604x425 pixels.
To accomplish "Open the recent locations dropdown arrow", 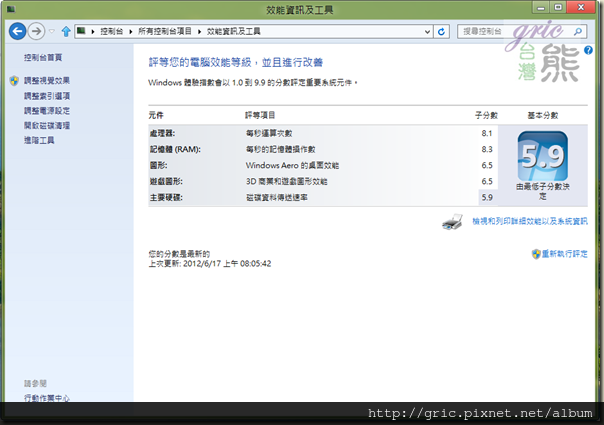I will pos(52,32).
